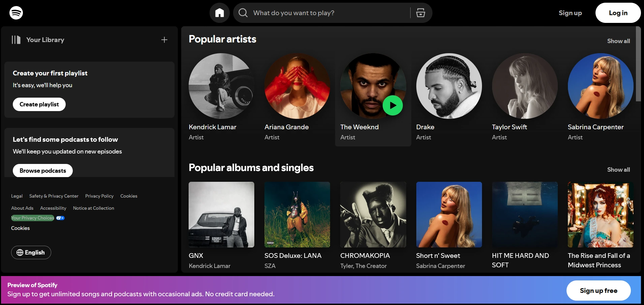This screenshot has width=644, height=305.
Task: Click 'Drake' artist name text
Action: pyautogui.click(x=425, y=127)
